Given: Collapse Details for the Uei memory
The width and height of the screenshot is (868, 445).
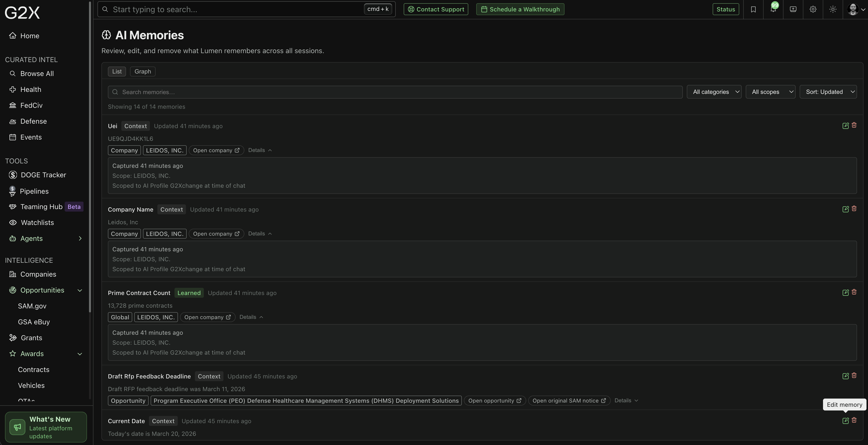Looking at the screenshot, I should [x=260, y=150].
